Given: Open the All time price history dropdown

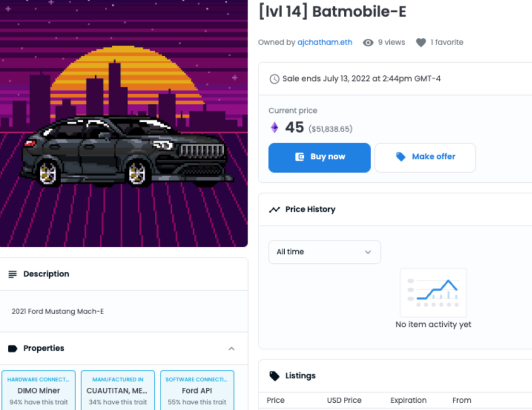Looking at the screenshot, I should coord(324,252).
